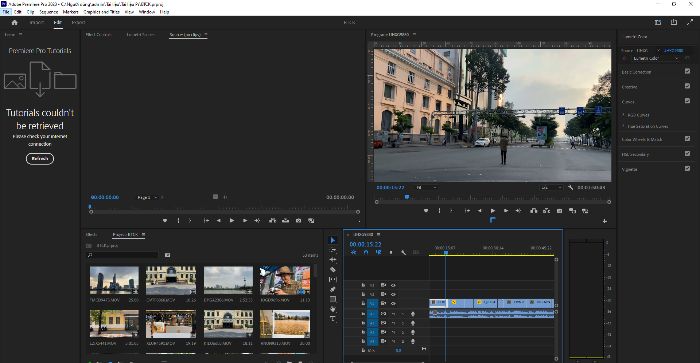Screen dimensions: 700x363
Task: Switch to Effect Controls tab
Action: (x=98, y=34)
